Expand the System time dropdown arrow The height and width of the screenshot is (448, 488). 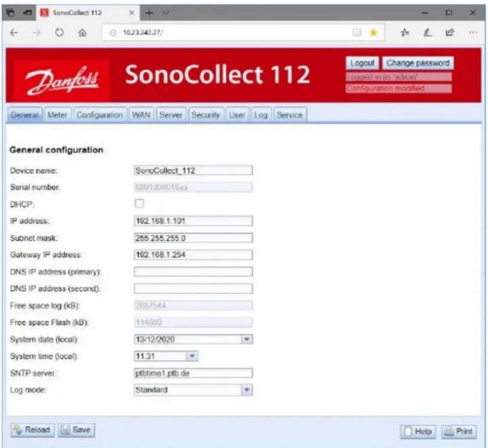point(192,356)
